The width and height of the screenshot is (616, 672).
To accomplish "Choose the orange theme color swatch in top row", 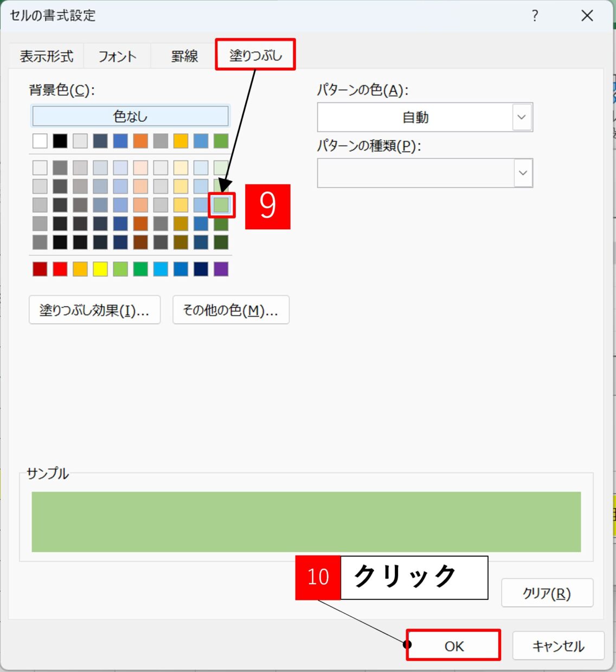I will 140,141.
